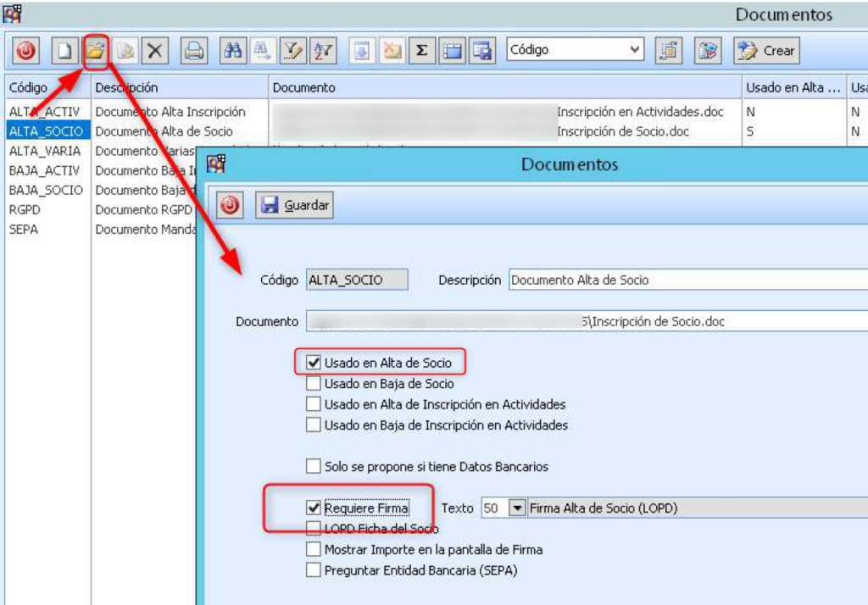The image size is (868, 605).
Task: Click into the Descripción text field
Action: (x=687, y=280)
